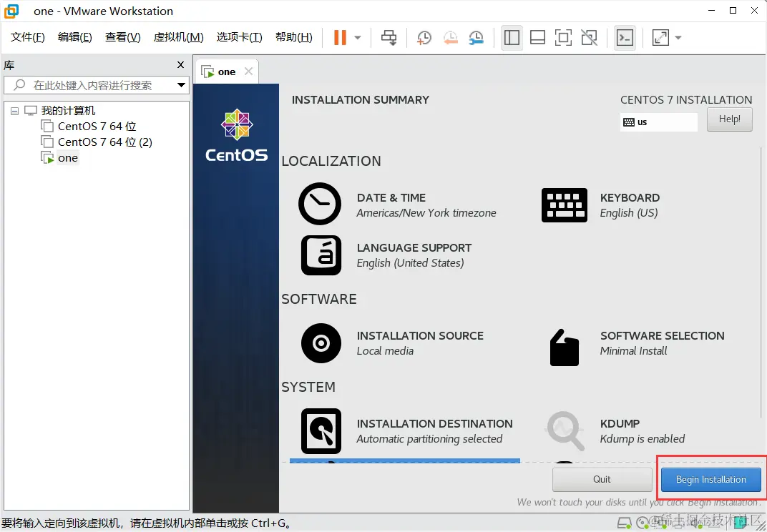The width and height of the screenshot is (767, 532).
Task: Toggle the library sidebar view
Action: (512, 38)
